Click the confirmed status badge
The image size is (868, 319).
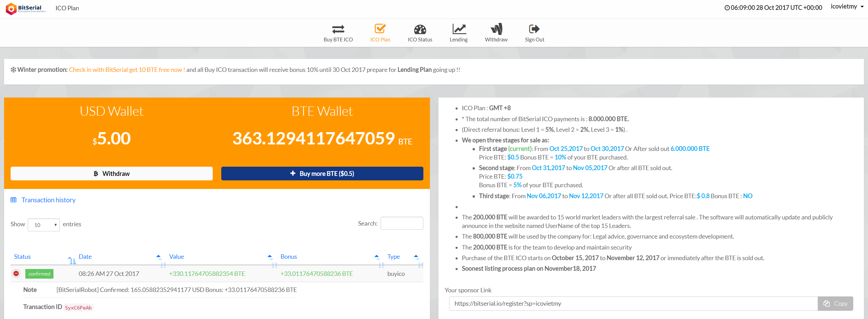pyautogui.click(x=39, y=274)
